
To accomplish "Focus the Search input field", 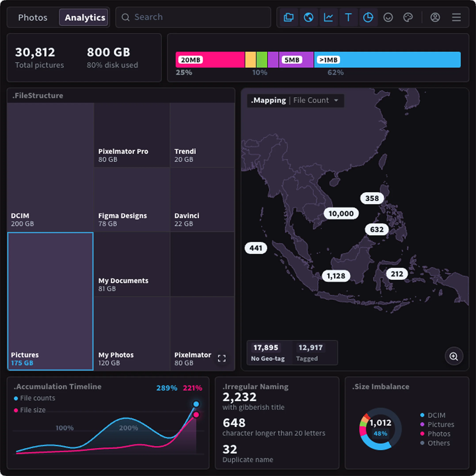I will [193, 17].
